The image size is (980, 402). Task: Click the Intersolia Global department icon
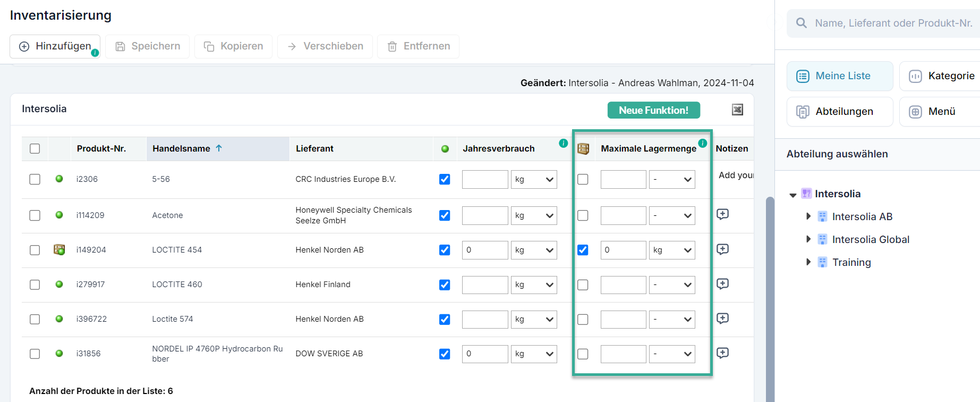(x=822, y=239)
